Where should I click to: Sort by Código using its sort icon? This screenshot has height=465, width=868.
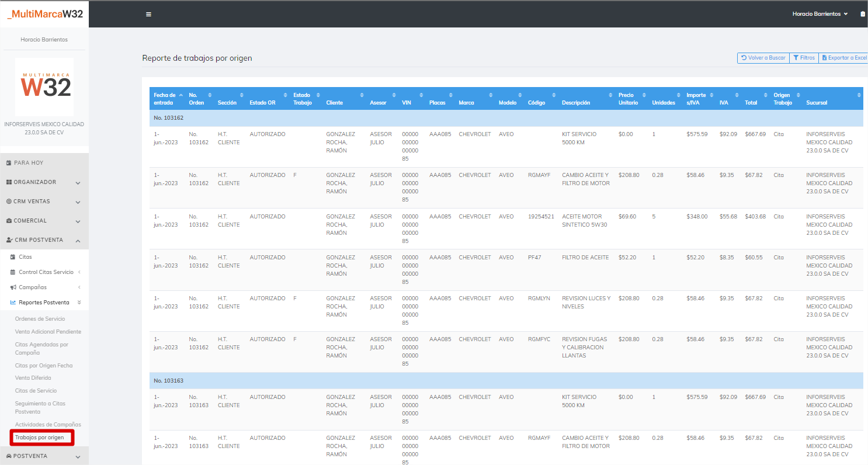[554, 95]
